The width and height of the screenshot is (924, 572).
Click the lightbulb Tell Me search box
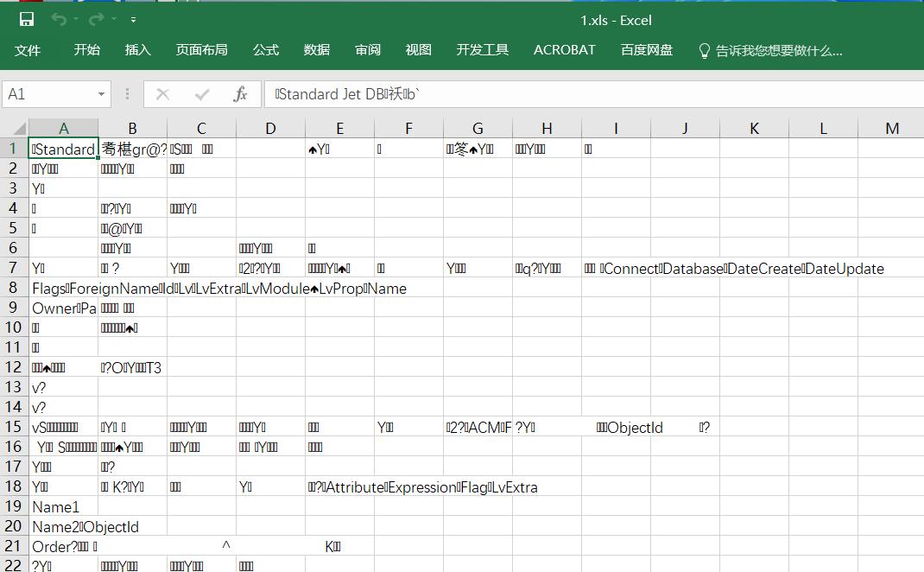click(769, 50)
